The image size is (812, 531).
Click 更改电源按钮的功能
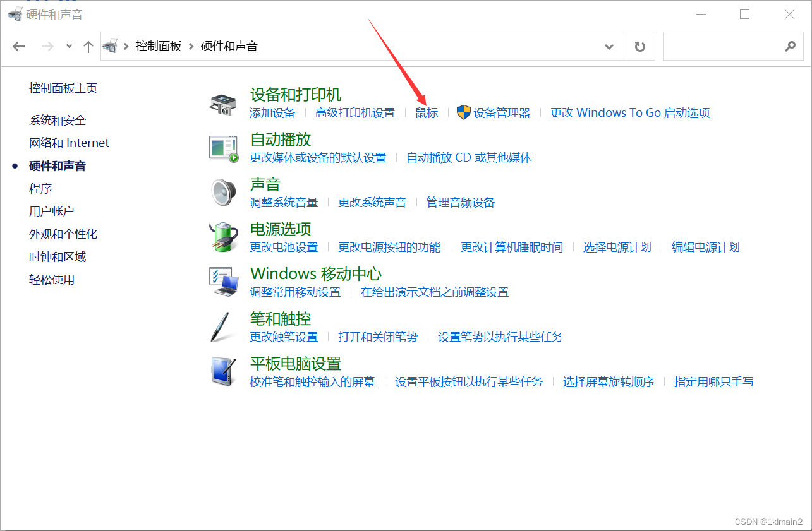tap(389, 248)
